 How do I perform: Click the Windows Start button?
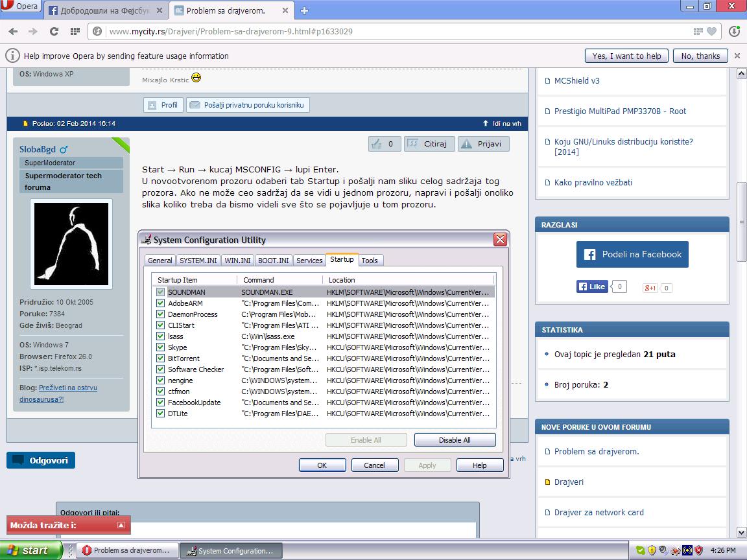(31, 550)
